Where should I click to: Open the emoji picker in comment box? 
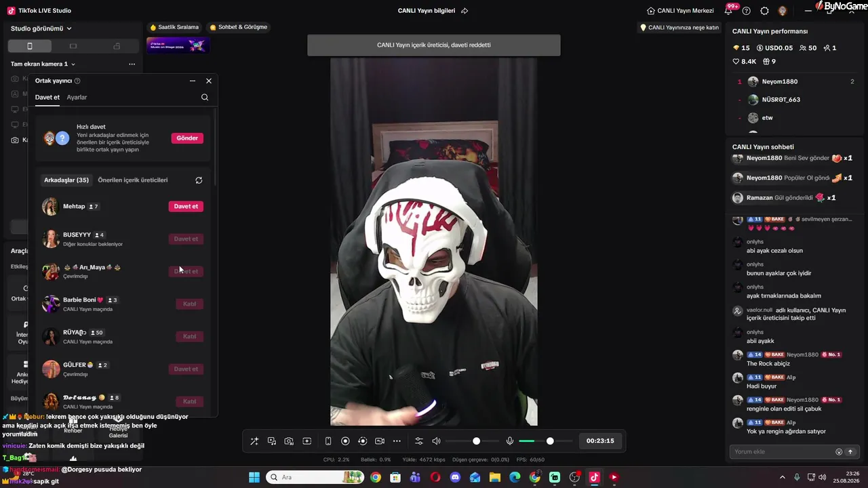tap(839, 452)
